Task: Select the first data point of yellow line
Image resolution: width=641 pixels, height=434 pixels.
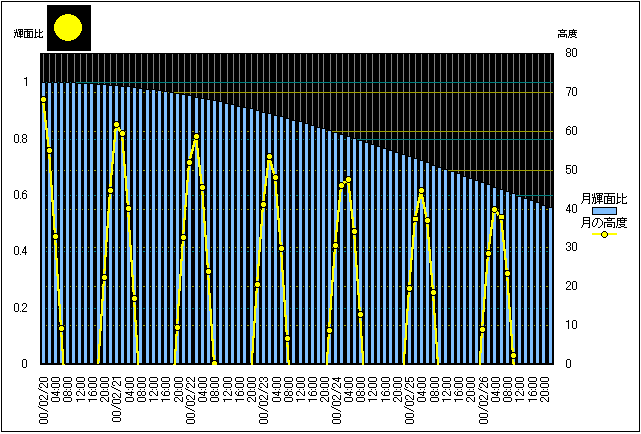Action: [x=43, y=99]
